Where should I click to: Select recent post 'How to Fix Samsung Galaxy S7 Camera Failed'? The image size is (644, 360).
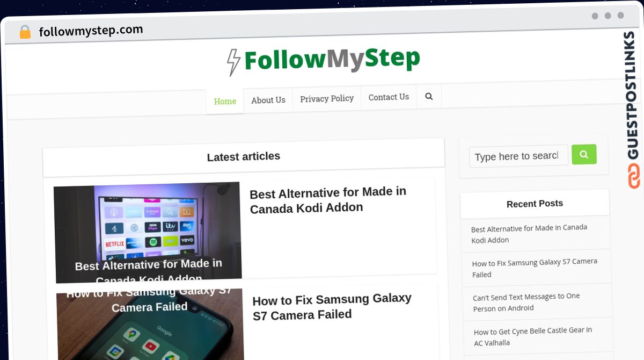coord(535,268)
